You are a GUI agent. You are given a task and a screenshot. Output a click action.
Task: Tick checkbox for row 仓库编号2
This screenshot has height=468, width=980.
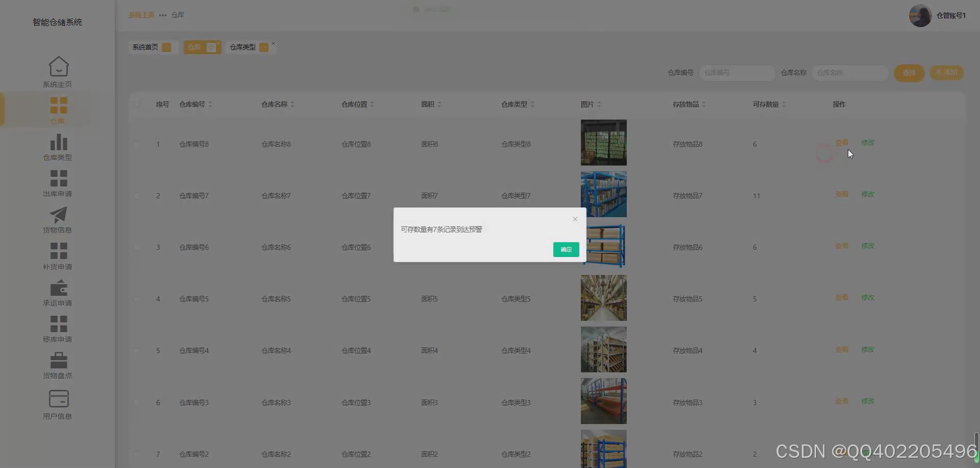tap(136, 454)
